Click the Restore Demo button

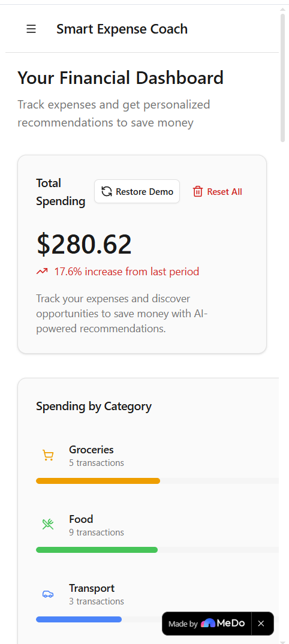click(x=137, y=191)
